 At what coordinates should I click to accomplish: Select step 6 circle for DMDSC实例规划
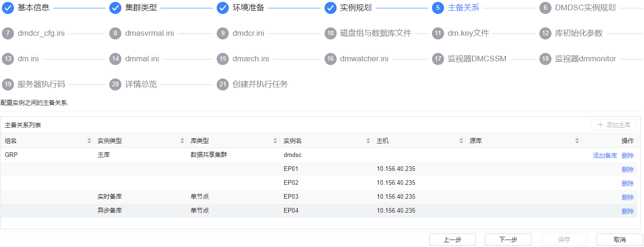coord(545,8)
